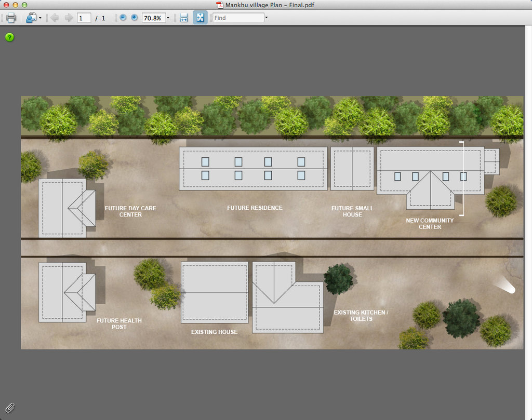The height and width of the screenshot is (420, 532).
Task: Click the "Mankhu village Plan – Final.pdf" title
Action: [x=270, y=5]
